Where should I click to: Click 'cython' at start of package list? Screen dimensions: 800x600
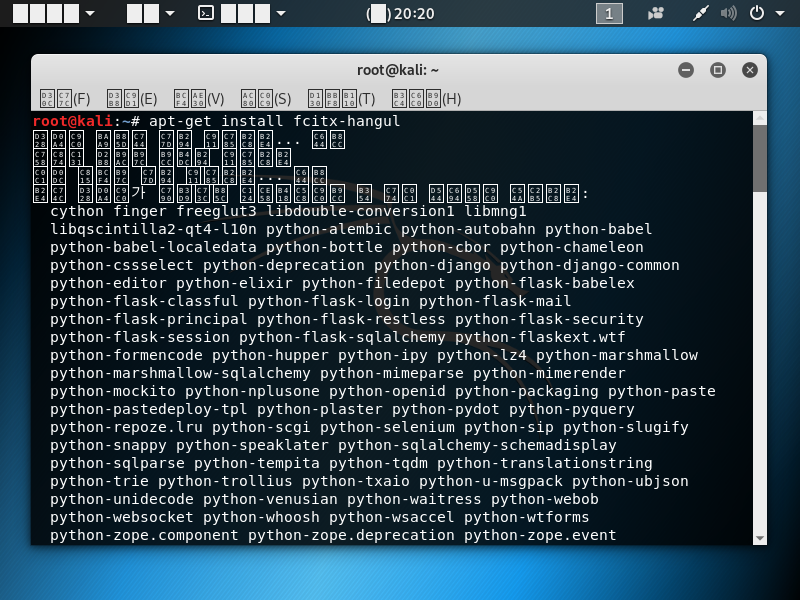click(77, 211)
